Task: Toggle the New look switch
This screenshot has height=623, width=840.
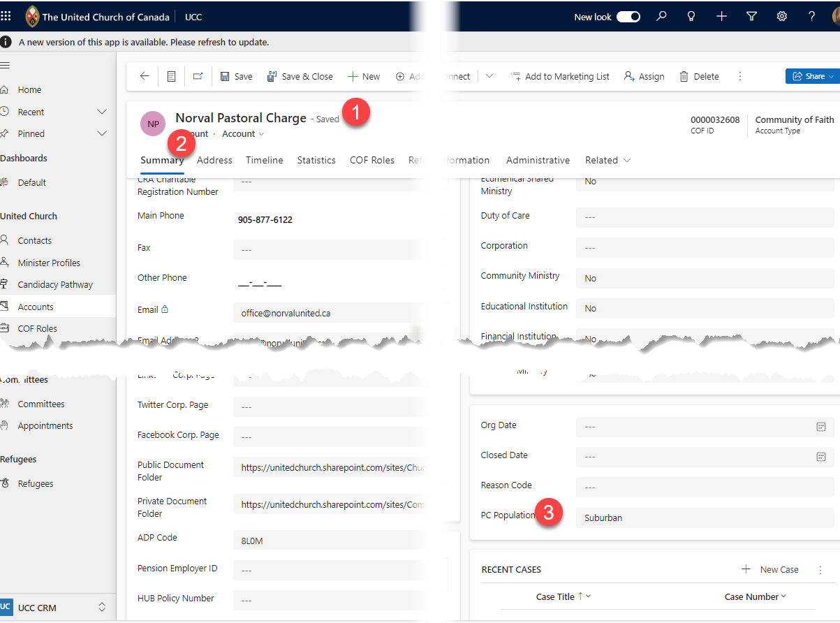Action: [x=628, y=17]
